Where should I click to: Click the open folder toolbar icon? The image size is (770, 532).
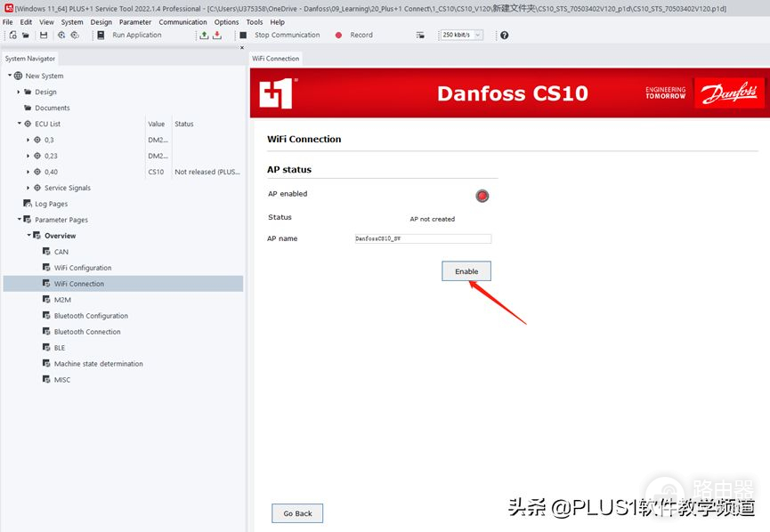(26, 36)
